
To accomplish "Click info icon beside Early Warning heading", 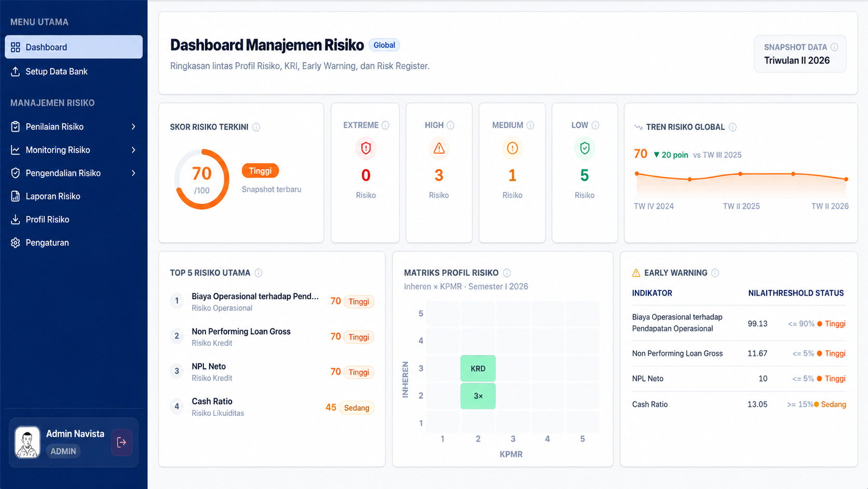I will coord(715,273).
